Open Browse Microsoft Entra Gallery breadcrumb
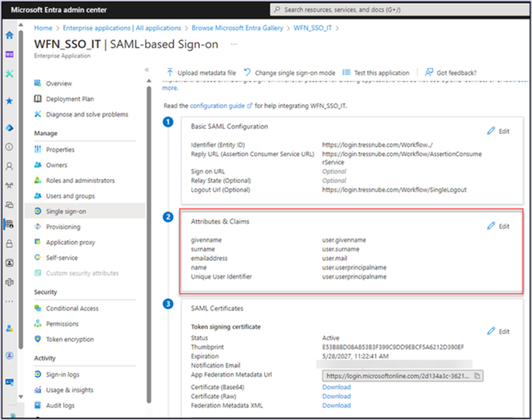This screenshot has height=420, width=532. tap(237, 28)
